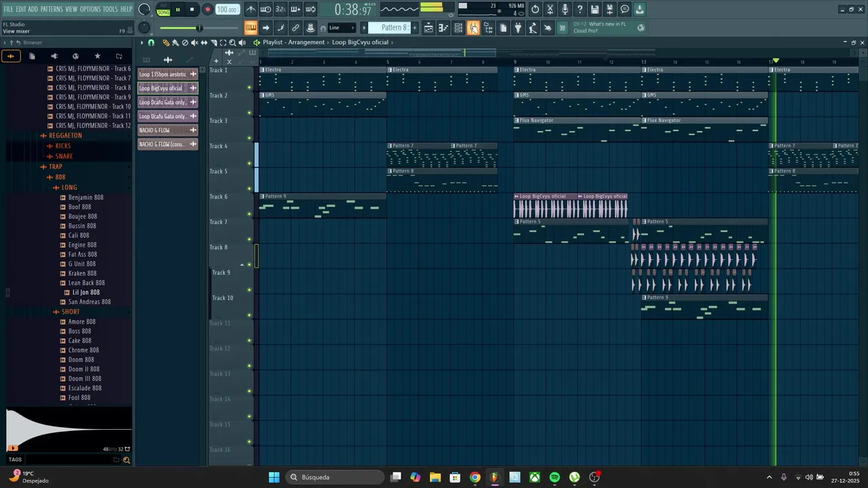868x488 pixels.
Task: Toggle the record button in transport
Action: click(x=208, y=9)
